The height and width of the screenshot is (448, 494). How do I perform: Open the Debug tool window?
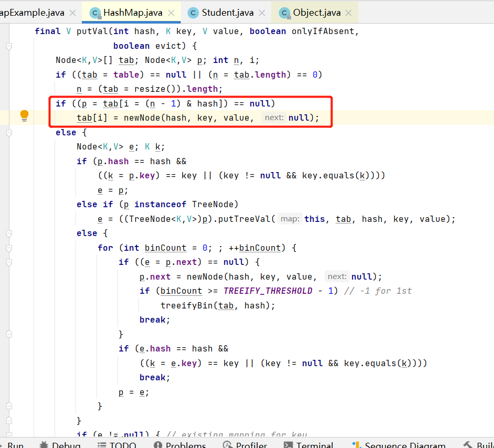60,445
